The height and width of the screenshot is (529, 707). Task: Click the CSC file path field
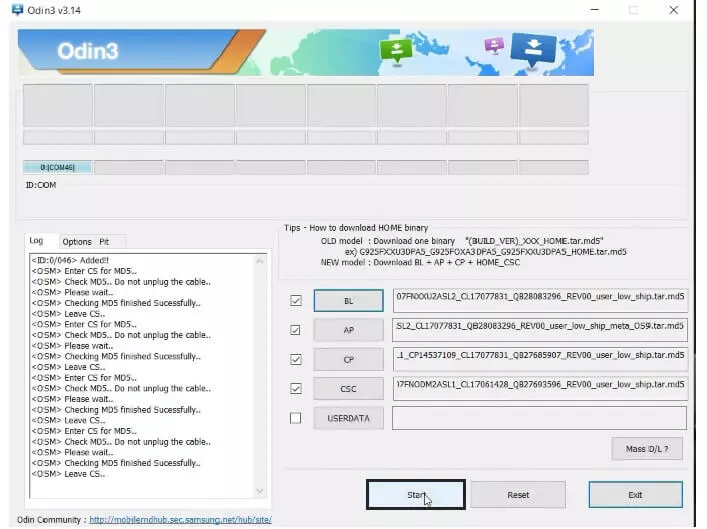[x=540, y=388]
